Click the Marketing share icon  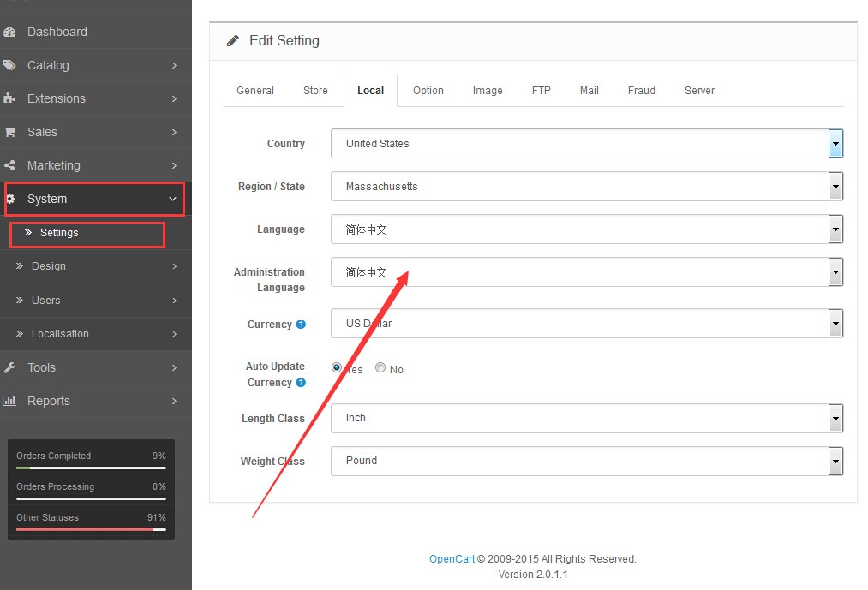click(x=9, y=165)
